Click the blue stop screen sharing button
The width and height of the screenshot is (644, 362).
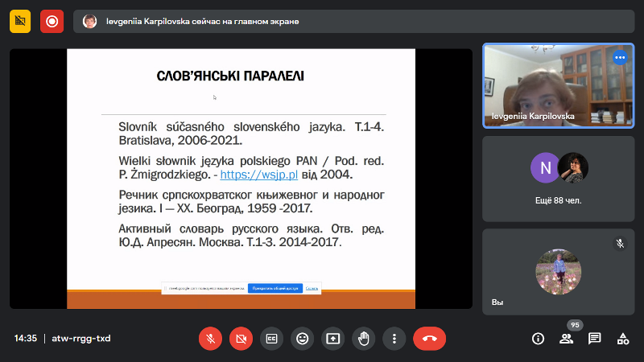pyautogui.click(x=275, y=288)
